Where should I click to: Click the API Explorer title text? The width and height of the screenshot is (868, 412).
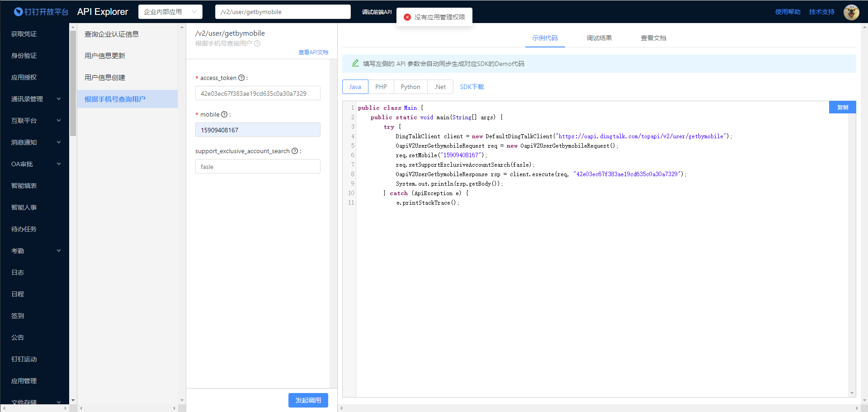(x=103, y=12)
